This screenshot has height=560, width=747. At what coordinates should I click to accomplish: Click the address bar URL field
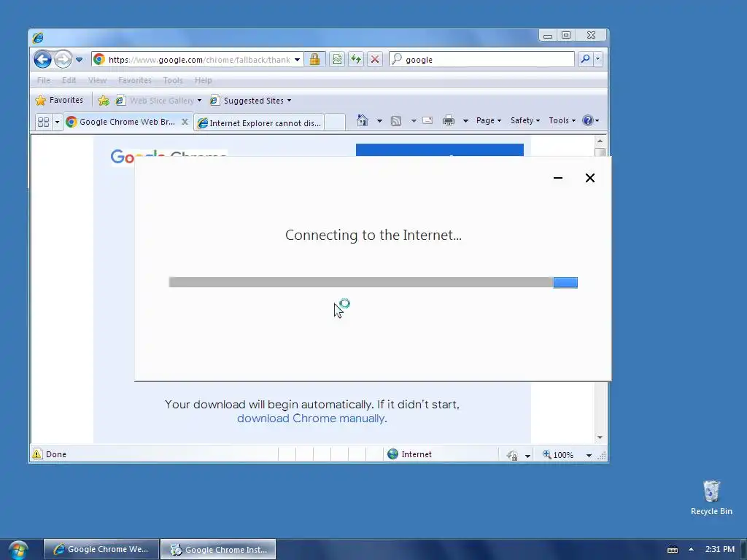tap(199, 60)
